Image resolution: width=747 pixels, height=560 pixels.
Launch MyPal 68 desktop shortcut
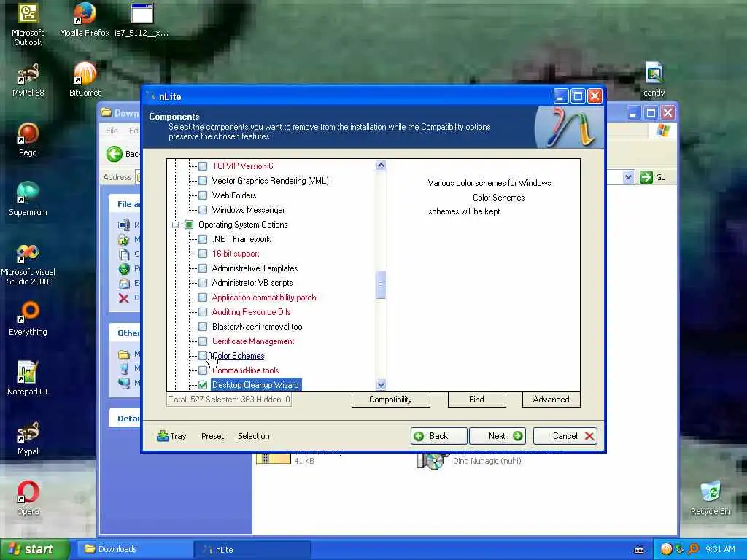[x=28, y=79]
